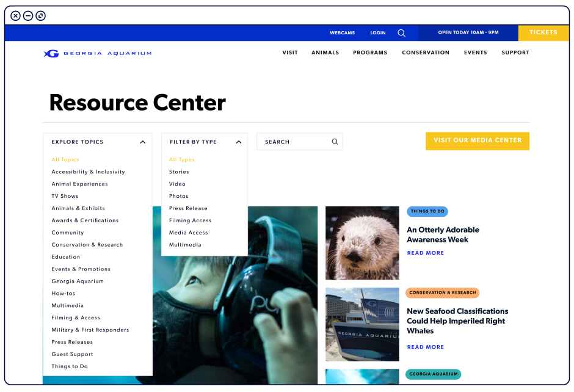Screen dimensions: 574x392
Task: Select TV Shows topic
Action: (65, 196)
